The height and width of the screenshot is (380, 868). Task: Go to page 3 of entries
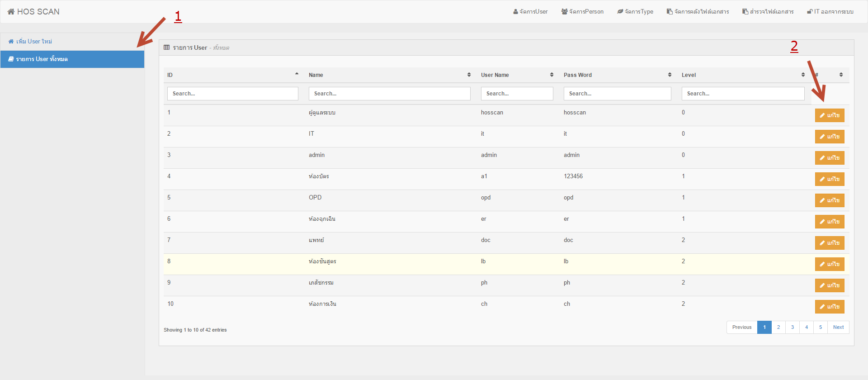pos(792,327)
